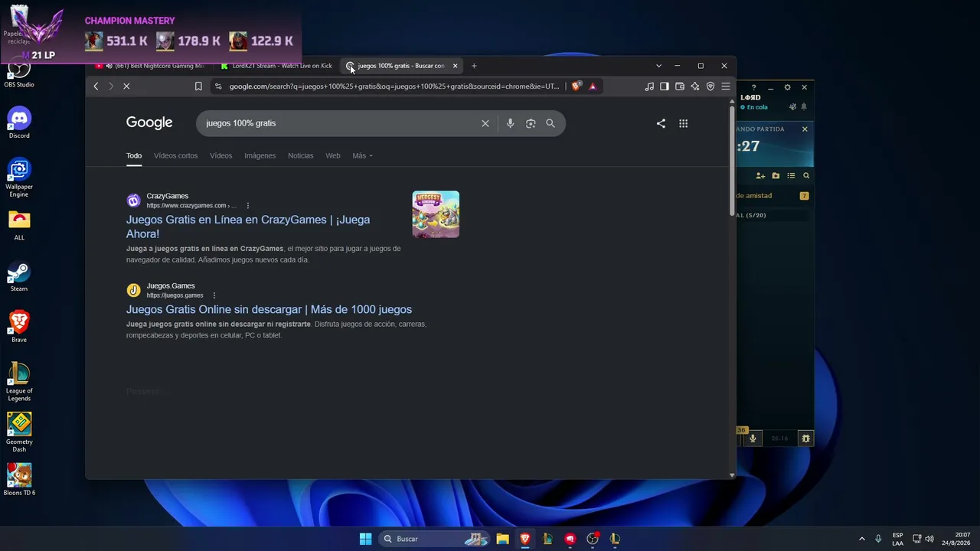This screenshot has width=980, height=551.
Task: Select the Vídeos search filter
Action: click(220, 156)
